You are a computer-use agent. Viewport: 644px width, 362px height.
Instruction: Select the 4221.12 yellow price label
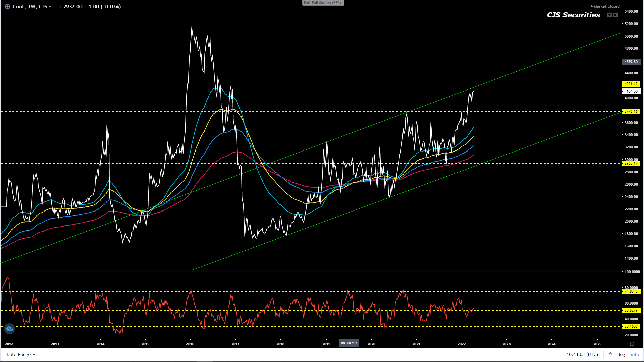631,84
